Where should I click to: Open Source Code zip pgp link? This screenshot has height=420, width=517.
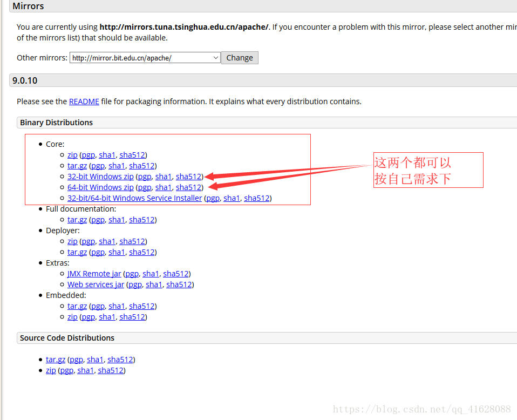pyautogui.click(x=66, y=370)
